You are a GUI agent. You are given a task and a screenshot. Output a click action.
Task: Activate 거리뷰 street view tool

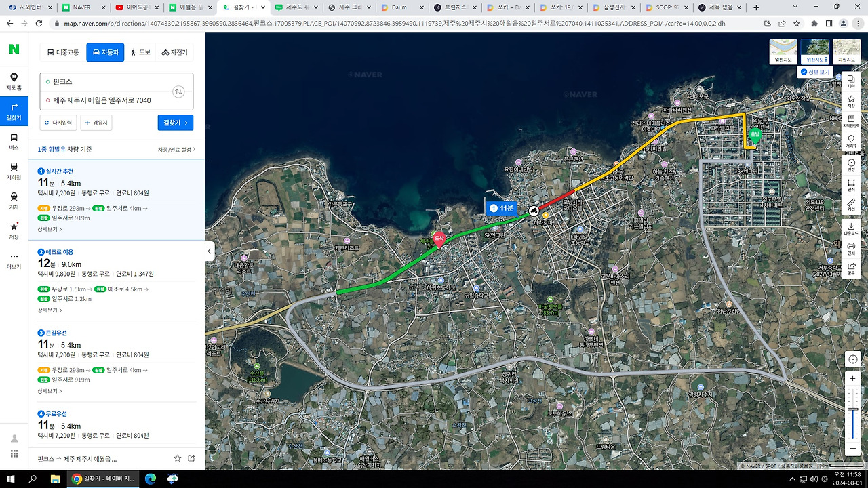(x=851, y=141)
